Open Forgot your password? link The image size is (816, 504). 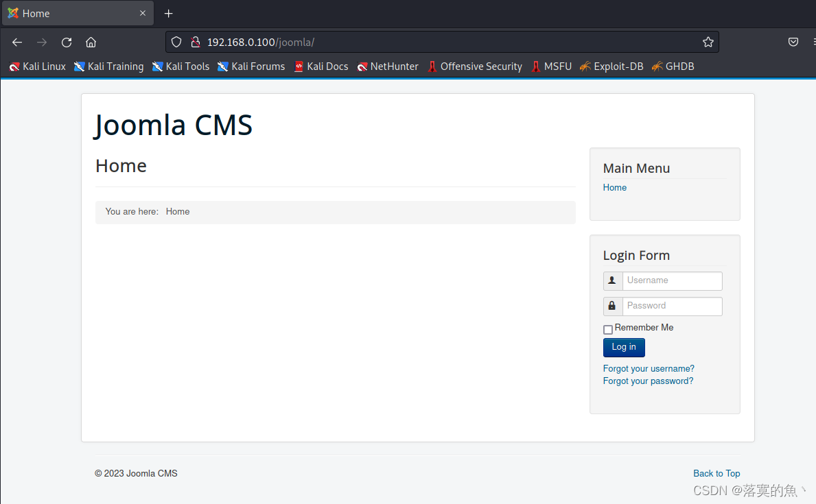pyautogui.click(x=648, y=381)
